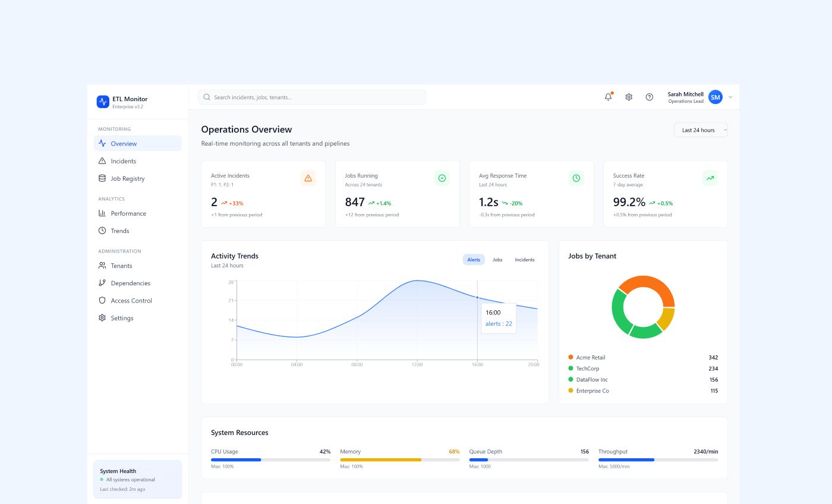The height and width of the screenshot is (504, 832).
Task: Switch chart to Alerts tab
Action: [x=474, y=260]
